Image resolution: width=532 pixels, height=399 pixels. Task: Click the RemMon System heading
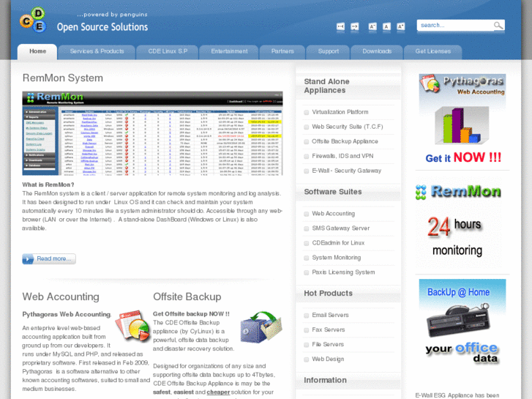[x=63, y=78]
